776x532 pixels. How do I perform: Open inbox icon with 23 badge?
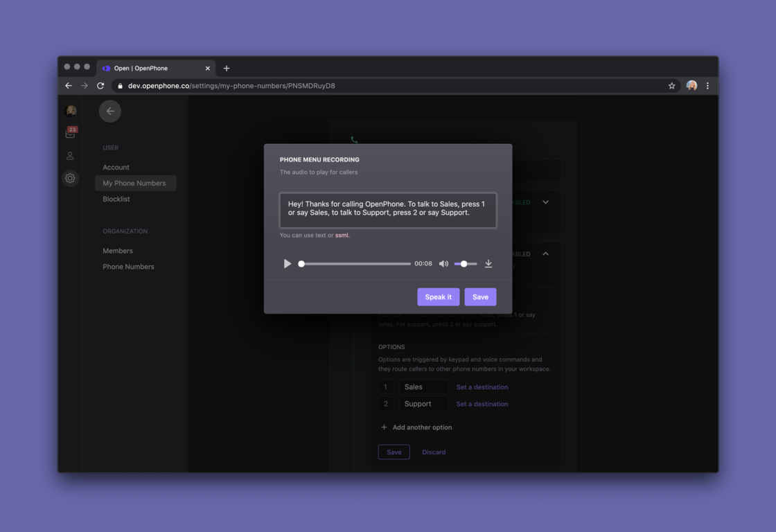click(70, 133)
